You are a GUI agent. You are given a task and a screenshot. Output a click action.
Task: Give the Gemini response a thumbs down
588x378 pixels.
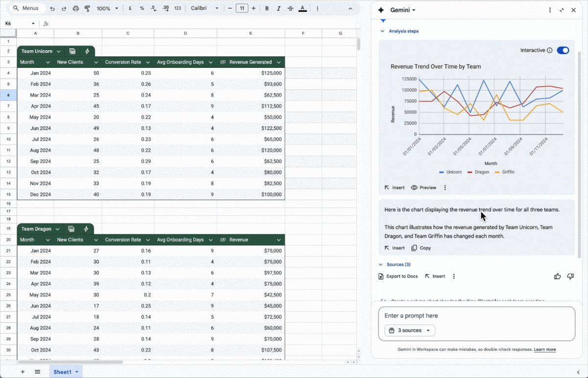(570, 277)
